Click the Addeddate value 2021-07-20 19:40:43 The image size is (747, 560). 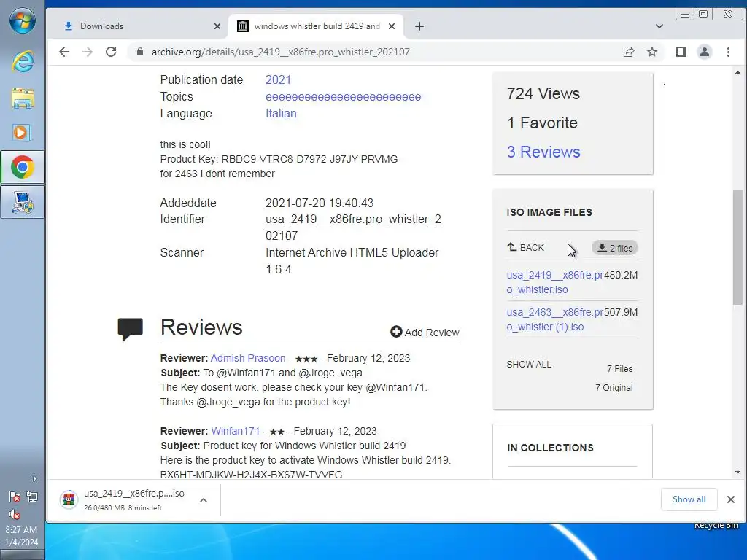point(320,203)
